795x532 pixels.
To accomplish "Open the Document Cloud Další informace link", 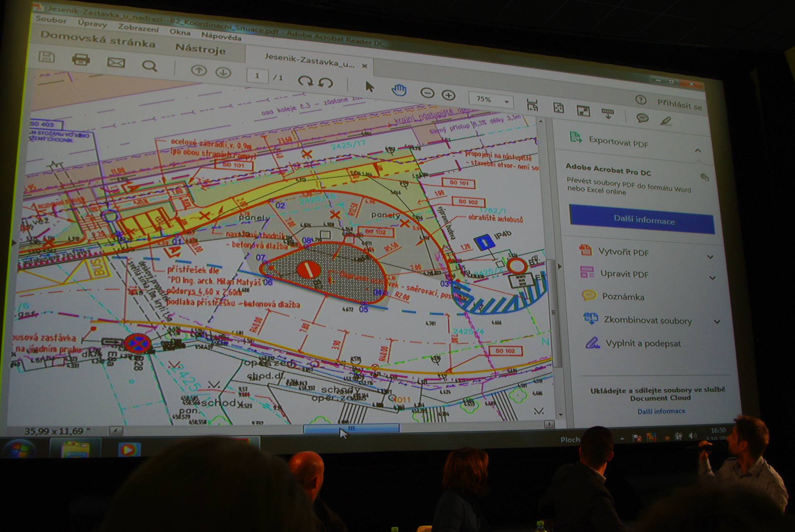I will click(x=661, y=411).
